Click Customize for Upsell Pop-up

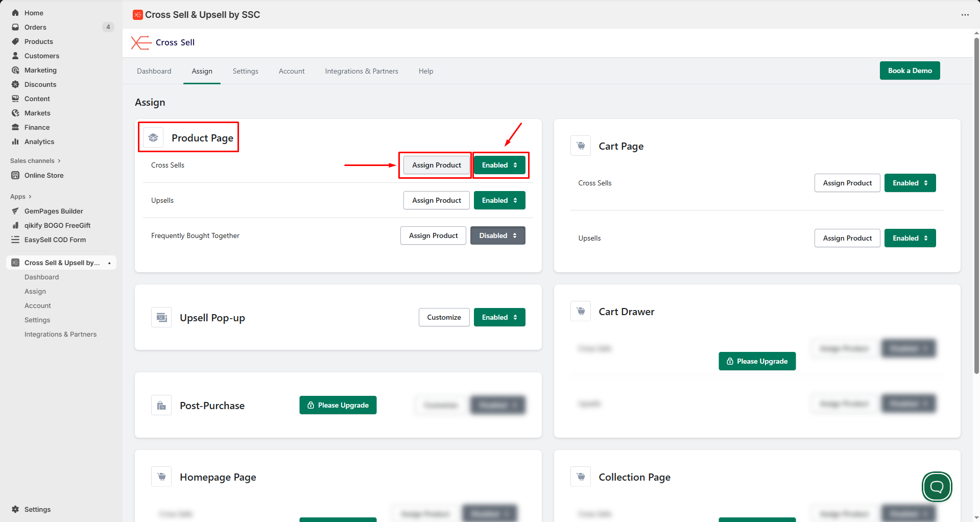pyautogui.click(x=444, y=317)
